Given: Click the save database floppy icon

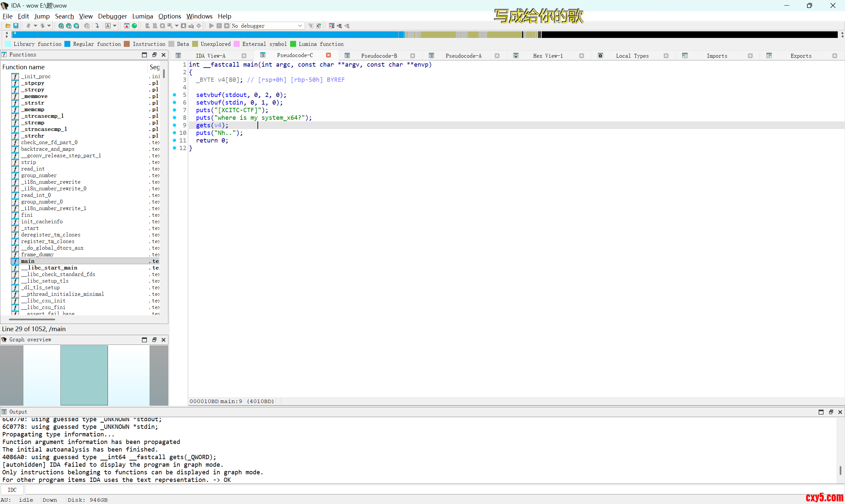Looking at the screenshot, I should (16, 26).
